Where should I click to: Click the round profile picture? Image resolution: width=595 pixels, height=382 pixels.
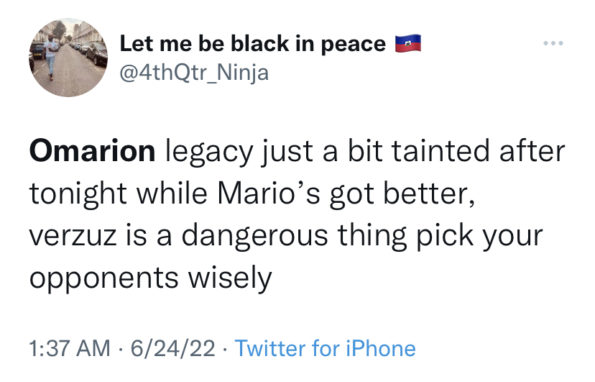click(x=68, y=57)
